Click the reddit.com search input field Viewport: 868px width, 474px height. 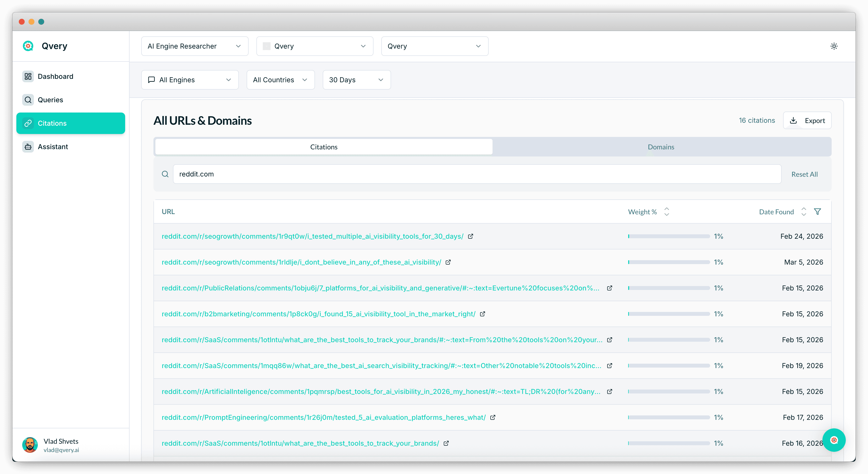point(476,174)
